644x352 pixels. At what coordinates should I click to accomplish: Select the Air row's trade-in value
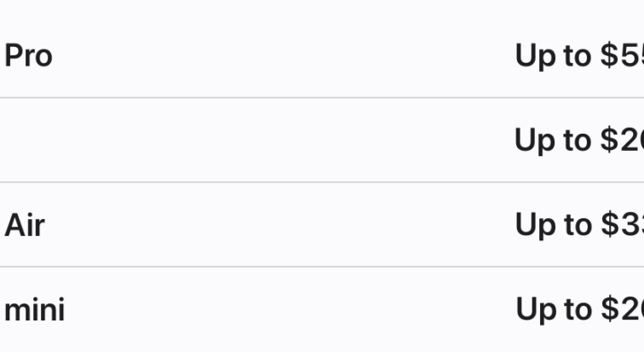(x=579, y=226)
